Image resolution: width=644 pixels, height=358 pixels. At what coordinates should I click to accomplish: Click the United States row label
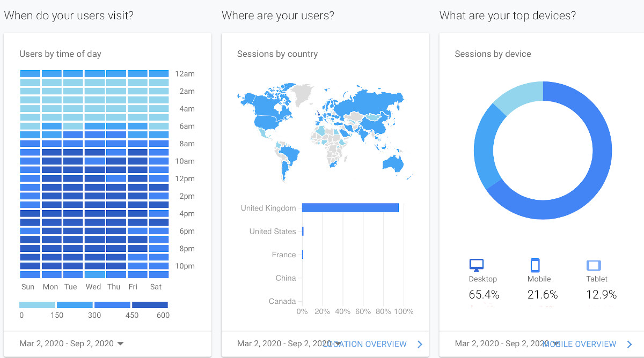[x=273, y=232]
